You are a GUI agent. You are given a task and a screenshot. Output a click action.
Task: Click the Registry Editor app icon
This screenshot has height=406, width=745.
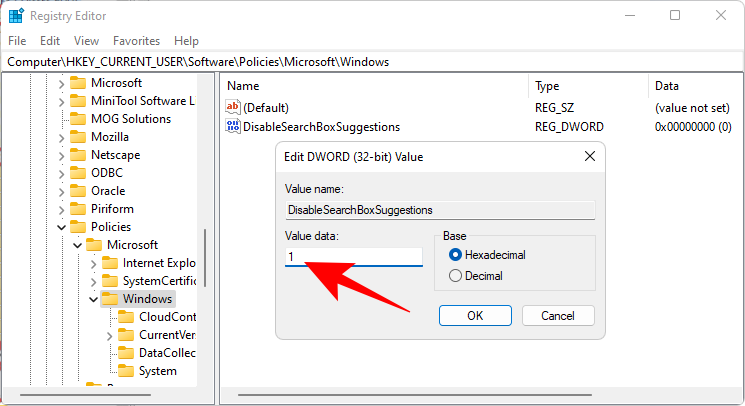point(16,16)
